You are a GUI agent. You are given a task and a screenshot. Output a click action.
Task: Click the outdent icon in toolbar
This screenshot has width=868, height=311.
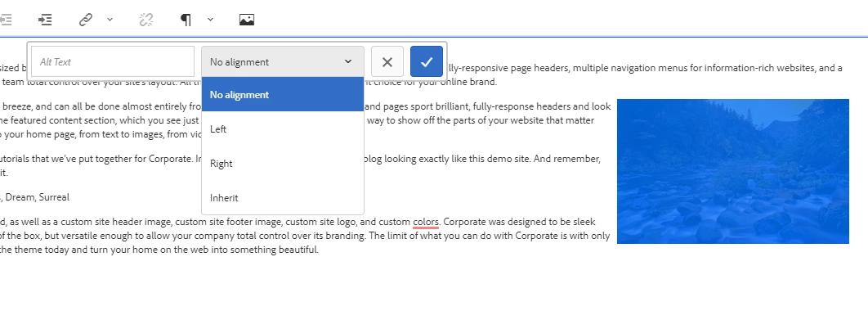6,20
